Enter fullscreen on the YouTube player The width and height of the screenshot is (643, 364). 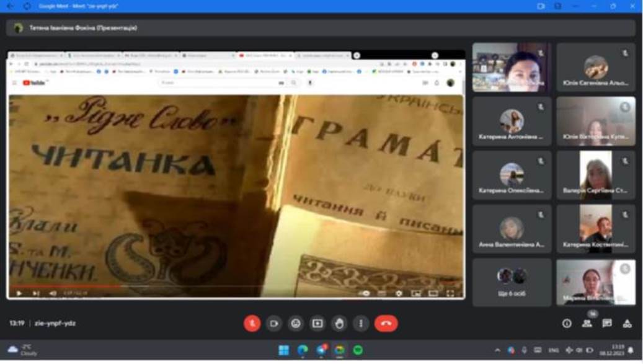point(450,293)
